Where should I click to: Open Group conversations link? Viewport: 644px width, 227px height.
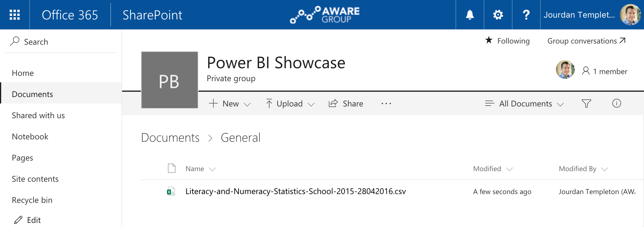[x=586, y=41]
